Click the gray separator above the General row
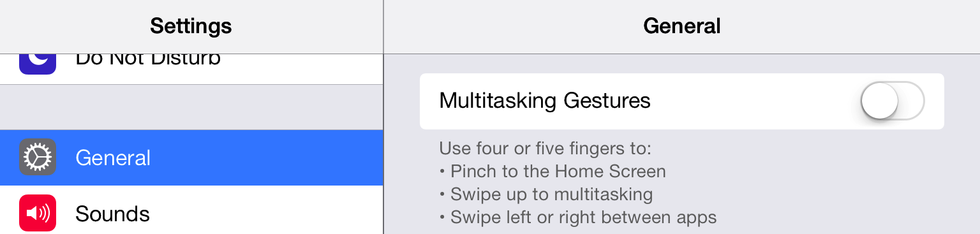Image resolution: width=980 pixels, height=234 pixels. pyautogui.click(x=191, y=107)
